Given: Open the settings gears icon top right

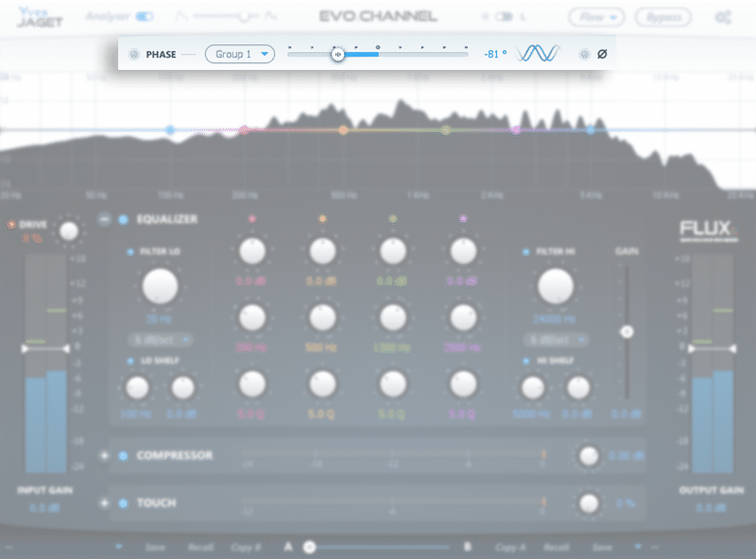Looking at the screenshot, I should pyautogui.click(x=723, y=18).
